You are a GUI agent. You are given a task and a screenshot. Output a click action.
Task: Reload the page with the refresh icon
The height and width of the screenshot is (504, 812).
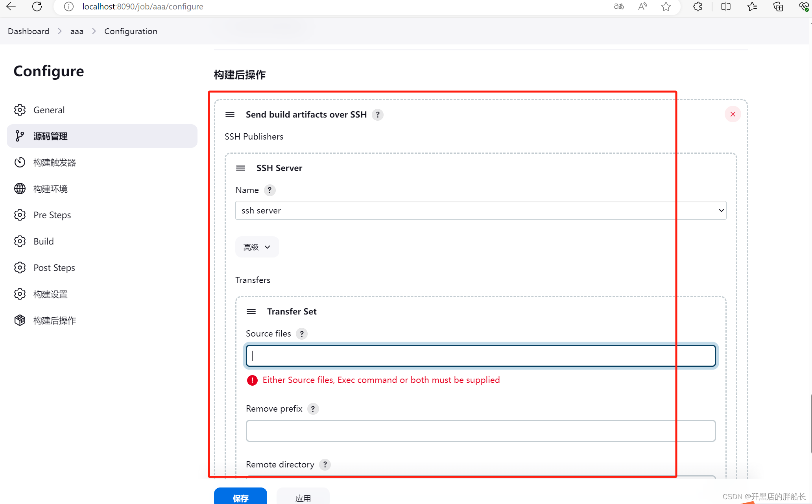37,6
